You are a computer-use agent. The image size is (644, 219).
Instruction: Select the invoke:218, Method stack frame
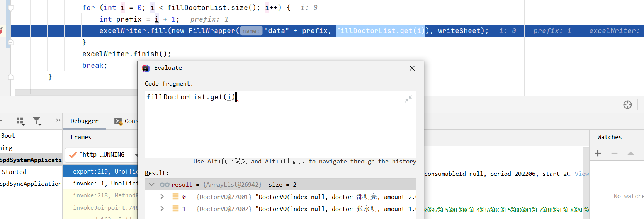(100, 195)
